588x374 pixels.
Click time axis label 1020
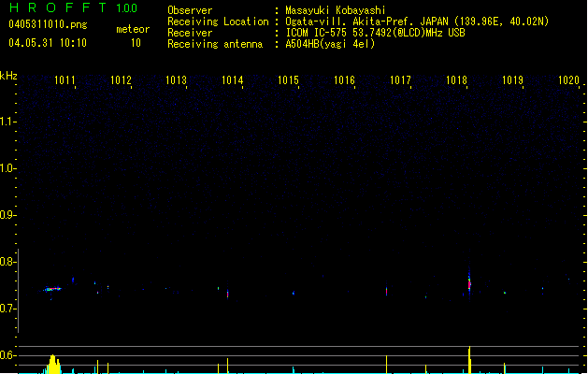click(569, 80)
